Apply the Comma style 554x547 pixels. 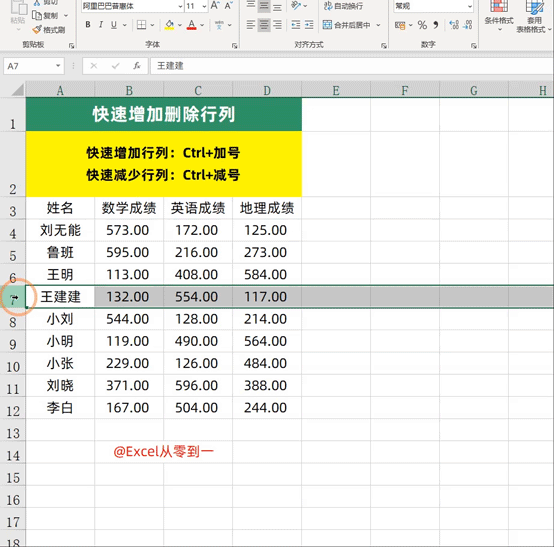[x=436, y=25]
